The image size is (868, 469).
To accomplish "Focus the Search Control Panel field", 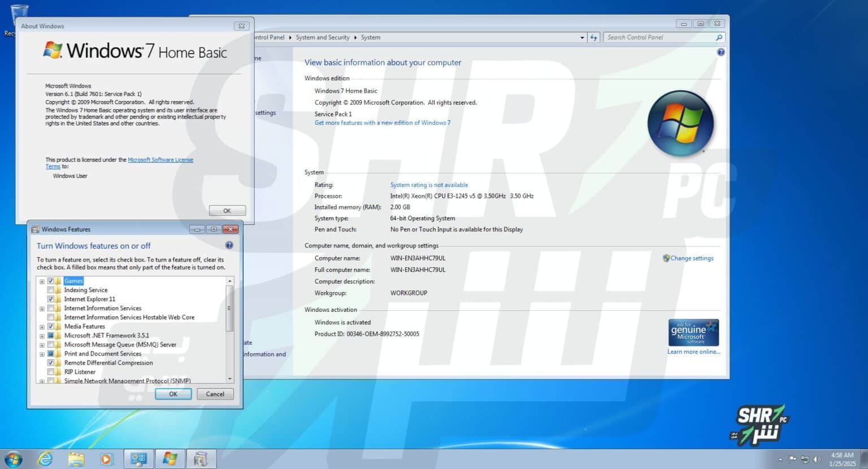I will (658, 37).
